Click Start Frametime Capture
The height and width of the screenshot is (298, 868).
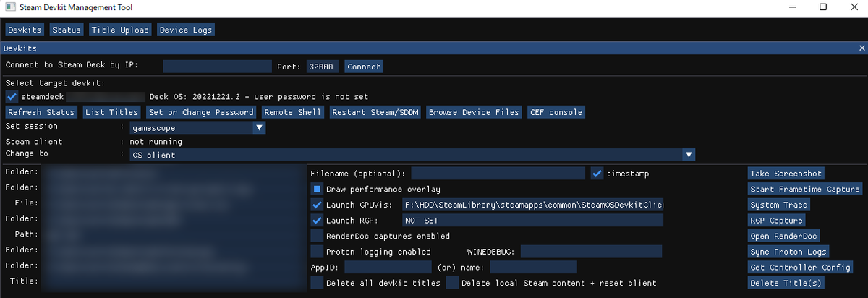click(x=805, y=190)
